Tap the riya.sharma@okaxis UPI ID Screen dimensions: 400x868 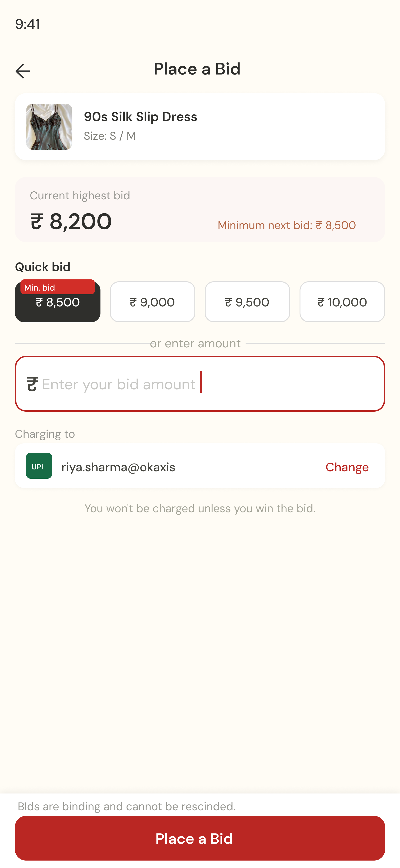118,467
